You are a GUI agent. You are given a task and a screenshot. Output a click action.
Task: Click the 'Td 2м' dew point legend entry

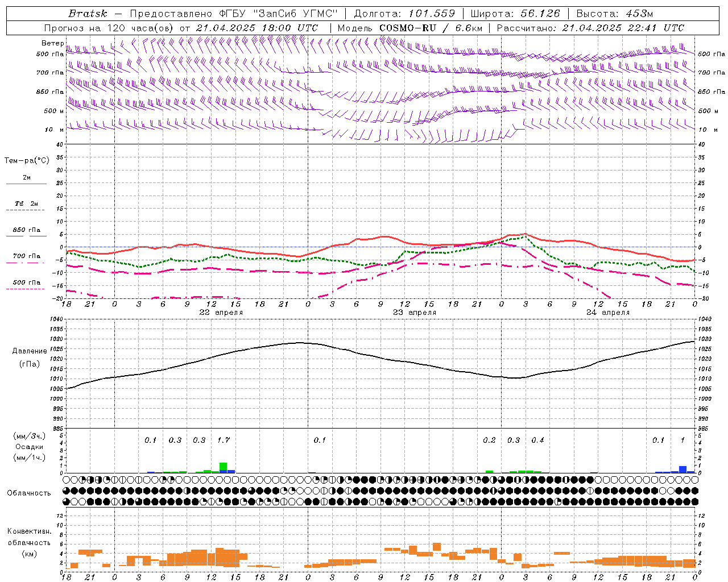click(26, 203)
